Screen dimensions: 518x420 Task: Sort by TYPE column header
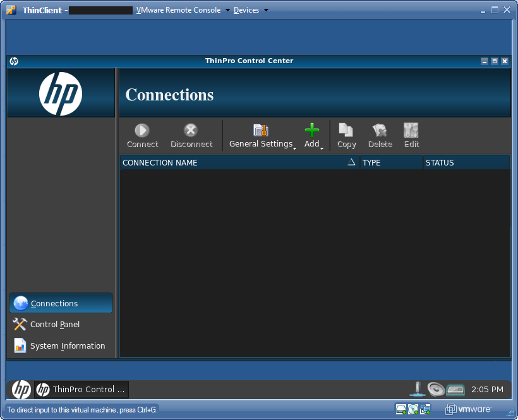(x=391, y=163)
